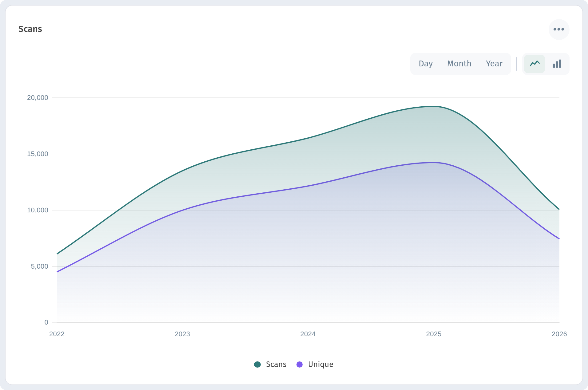Click the 2025 x-axis label

pyautogui.click(x=434, y=334)
